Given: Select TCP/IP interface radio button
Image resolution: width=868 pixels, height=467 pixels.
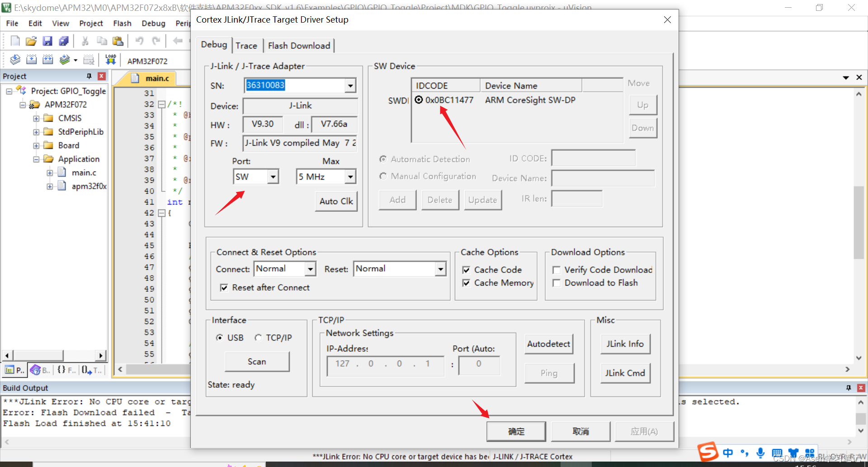Looking at the screenshot, I should (258, 338).
